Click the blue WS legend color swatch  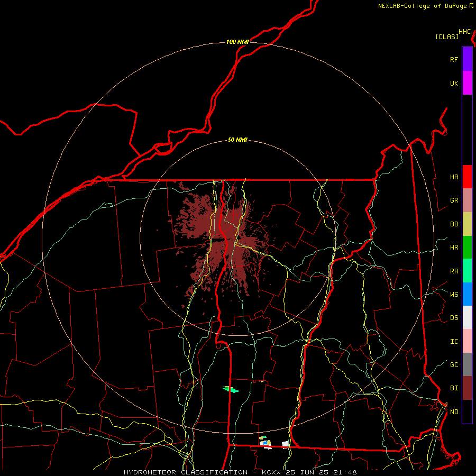coord(467,294)
